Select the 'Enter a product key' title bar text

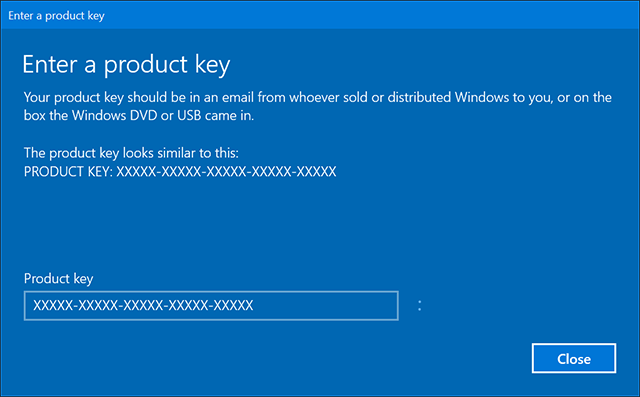56,16
